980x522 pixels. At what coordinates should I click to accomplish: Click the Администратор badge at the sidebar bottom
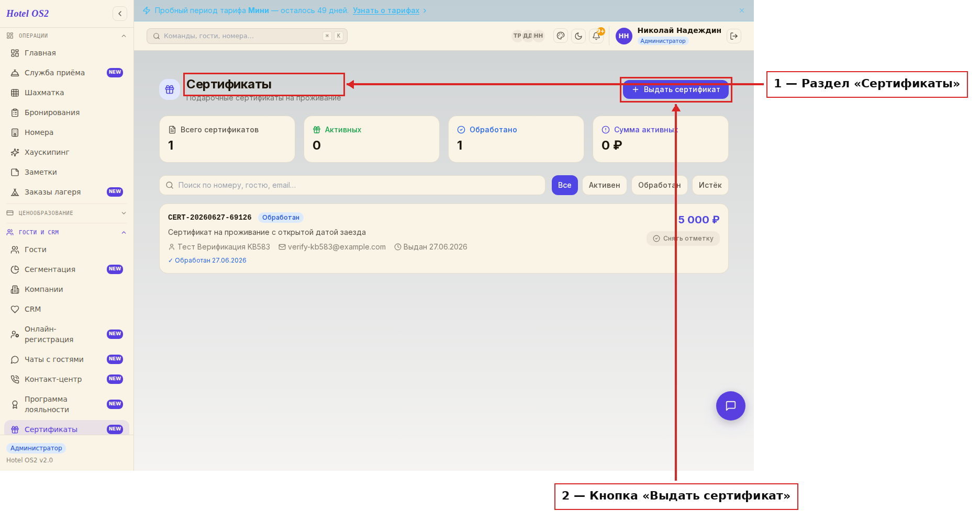(36, 448)
